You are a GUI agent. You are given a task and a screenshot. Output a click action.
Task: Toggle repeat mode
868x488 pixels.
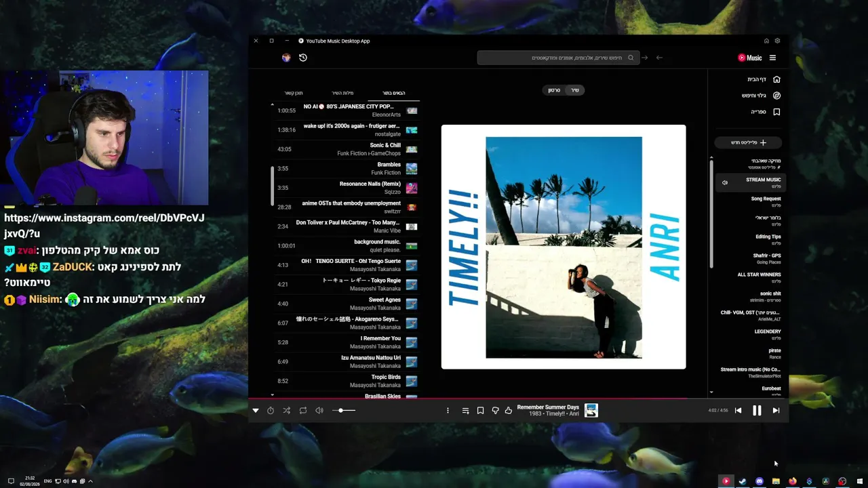(x=303, y=410)
